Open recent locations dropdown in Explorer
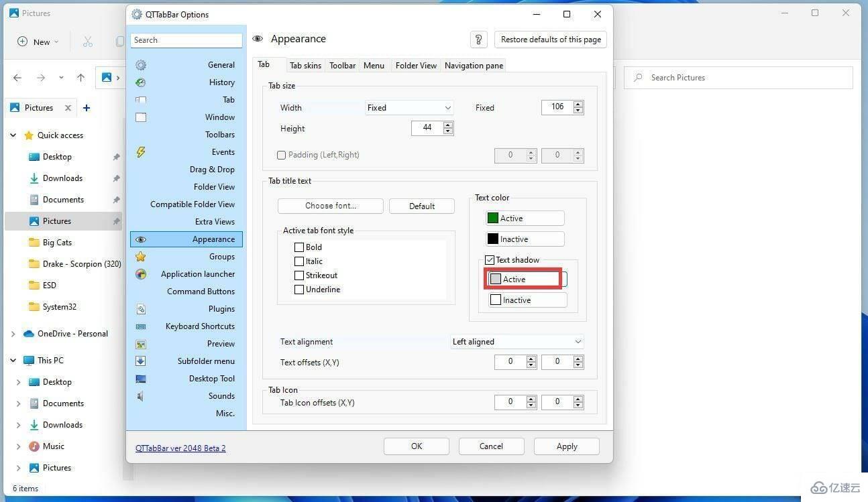 pos(61,78)
